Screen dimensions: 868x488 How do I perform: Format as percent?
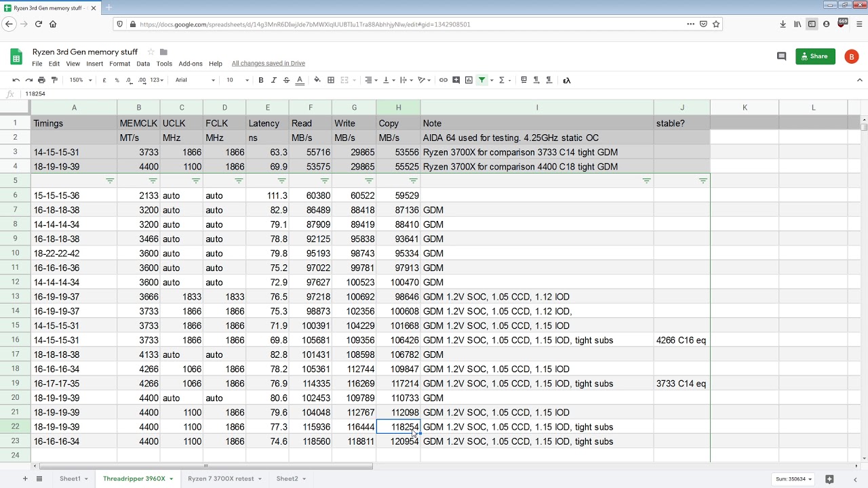pos(117,80)
